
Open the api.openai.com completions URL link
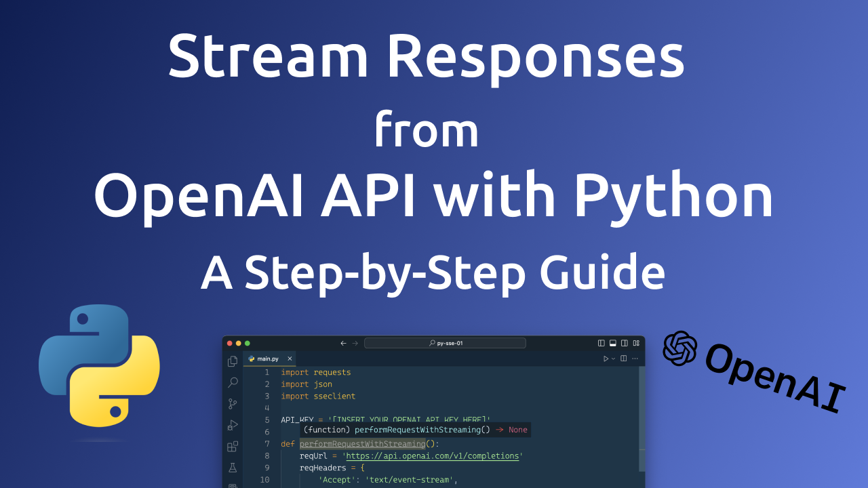[x=433, y=456]
